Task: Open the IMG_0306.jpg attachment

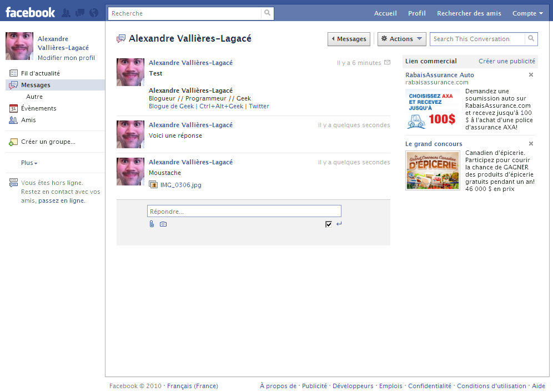Action: [180, 185]
